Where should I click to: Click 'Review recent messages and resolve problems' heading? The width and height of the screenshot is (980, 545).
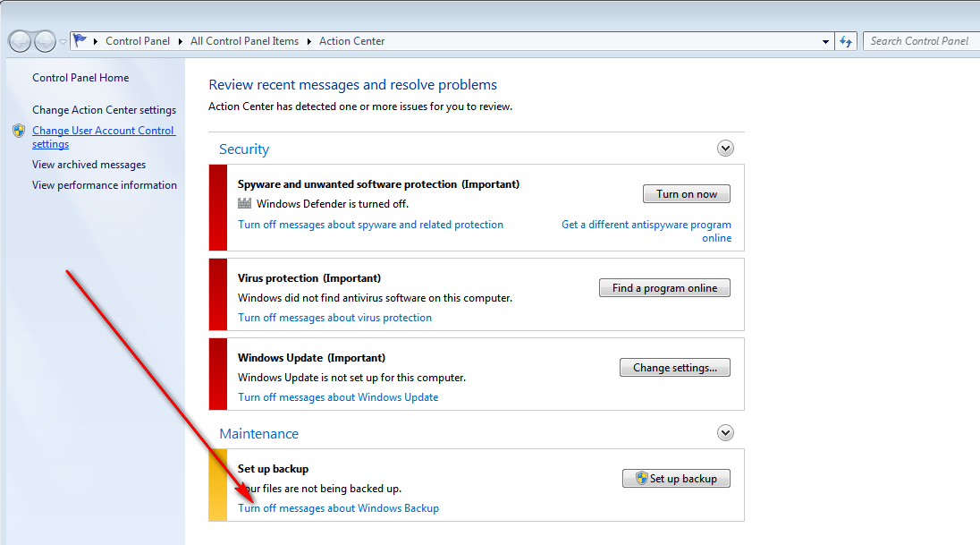click(353, 84)
